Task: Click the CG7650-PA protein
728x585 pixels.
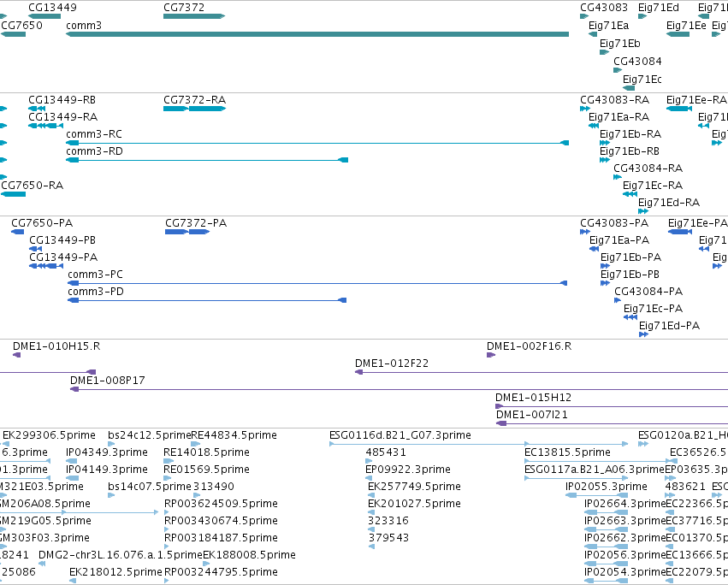Action: pos(17,232)
